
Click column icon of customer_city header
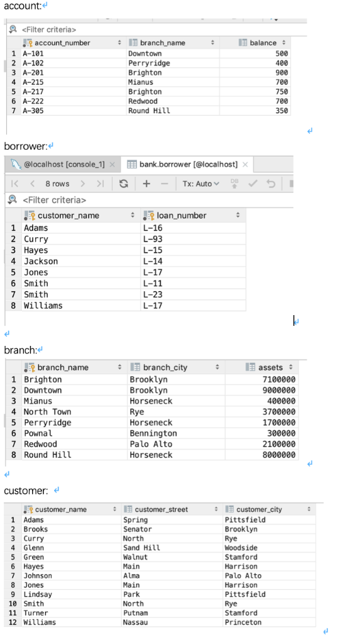pos(230,509)
